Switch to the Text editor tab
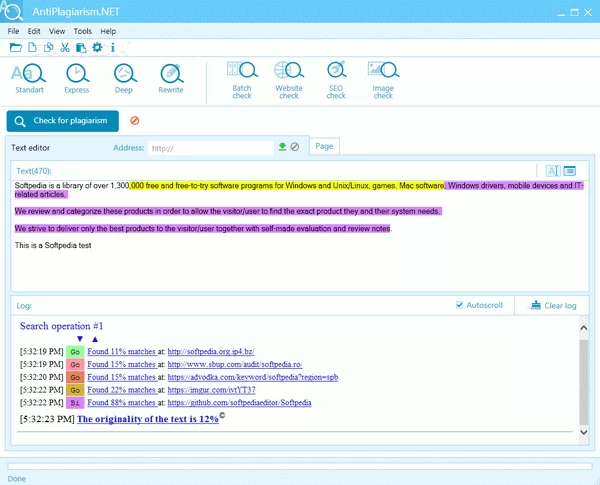This screenshot has width=600, height=485. coord(31,148)
